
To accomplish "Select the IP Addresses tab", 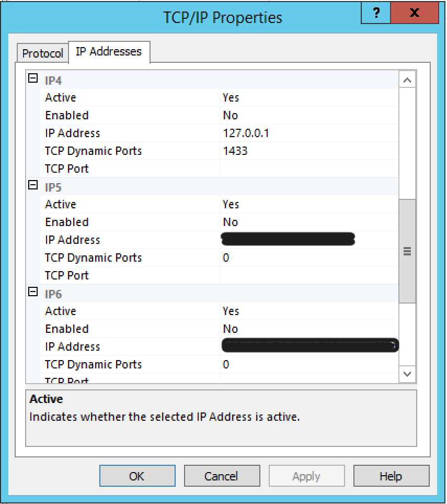I will (109, 52).
